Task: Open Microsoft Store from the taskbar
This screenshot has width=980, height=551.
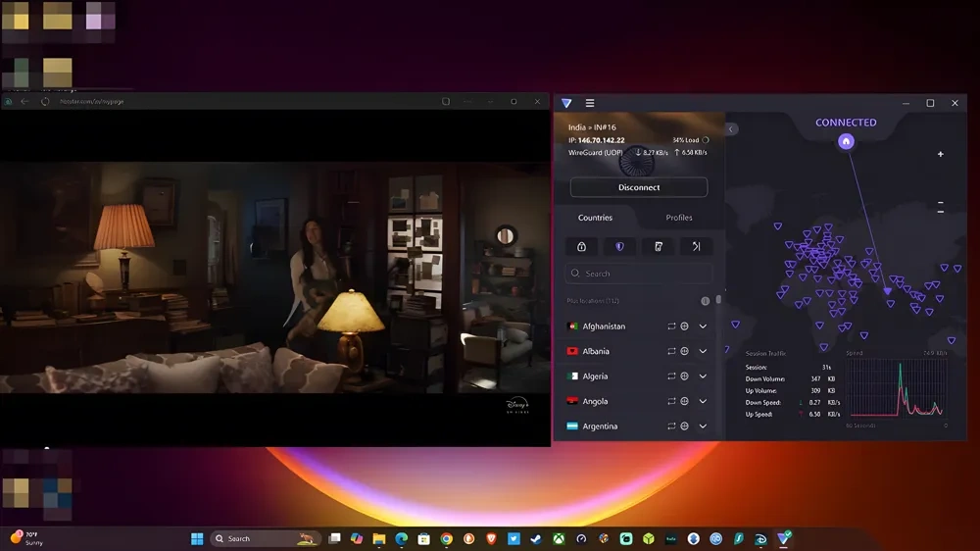Action: pos(423,538)
